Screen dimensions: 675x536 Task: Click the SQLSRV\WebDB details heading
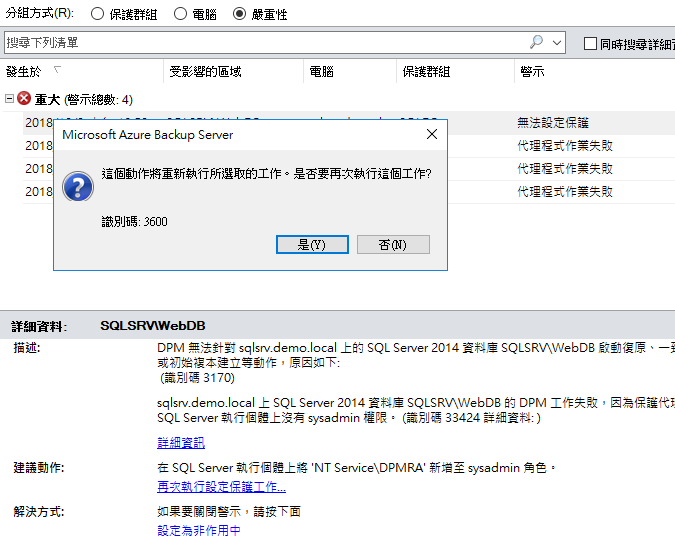point(153,326)
